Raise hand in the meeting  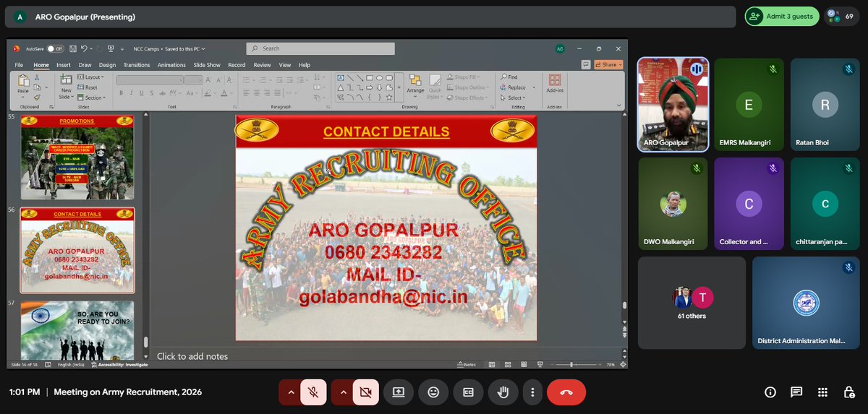click(503, 392)
